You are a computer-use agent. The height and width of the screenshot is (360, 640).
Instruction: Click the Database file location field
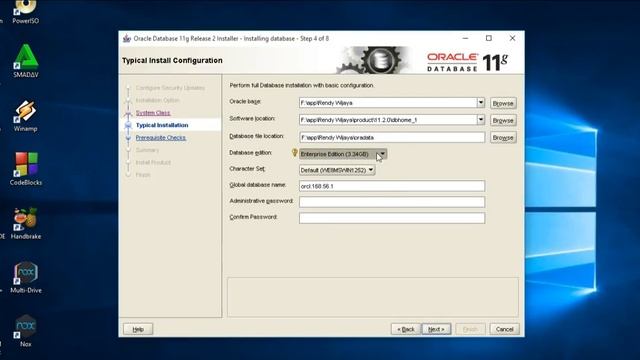tap(392, 137)
